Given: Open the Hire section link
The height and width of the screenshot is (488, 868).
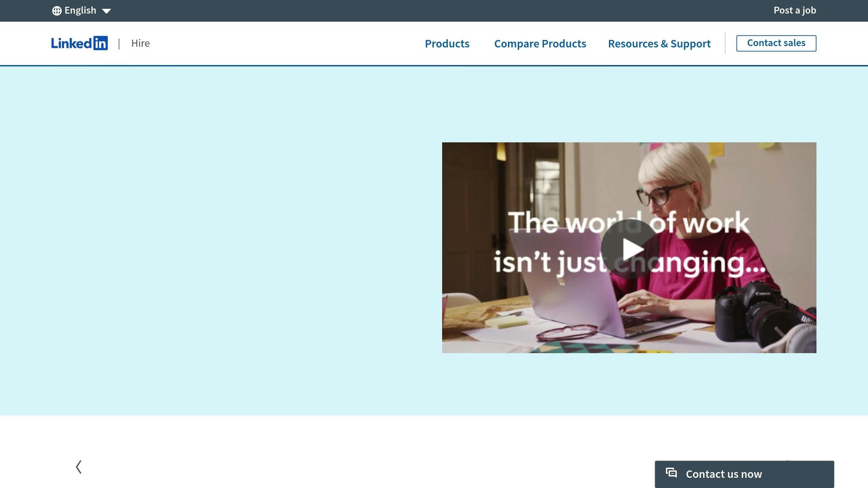Looking at the screenshot, I should click(x=140, y=43).
